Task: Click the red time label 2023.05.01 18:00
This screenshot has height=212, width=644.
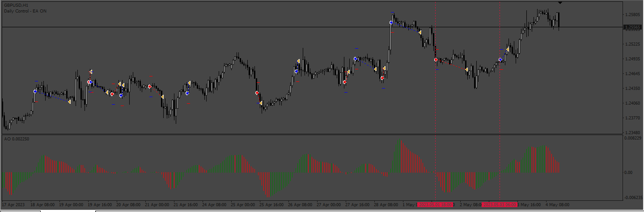Action: pyautogui.click(x=435, y=204)
